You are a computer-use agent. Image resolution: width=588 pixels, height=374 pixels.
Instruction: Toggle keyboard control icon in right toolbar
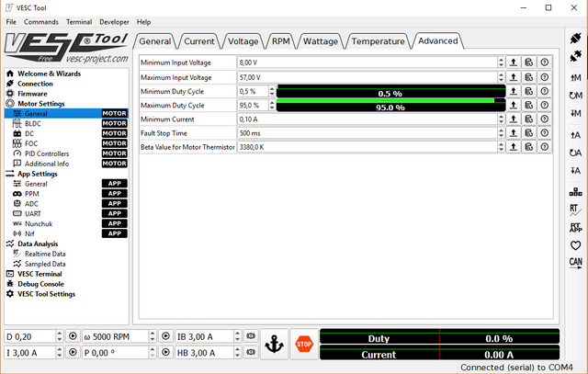coord(576,192)
